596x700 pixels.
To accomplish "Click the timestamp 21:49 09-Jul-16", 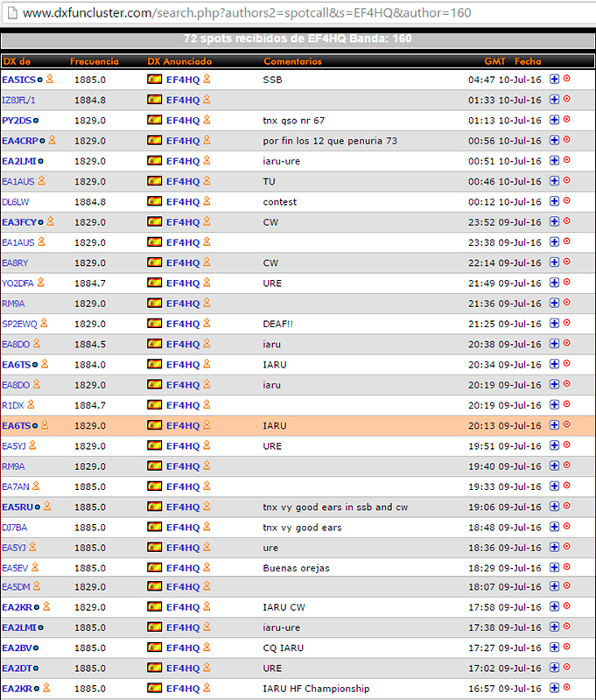I will [504, 283].
